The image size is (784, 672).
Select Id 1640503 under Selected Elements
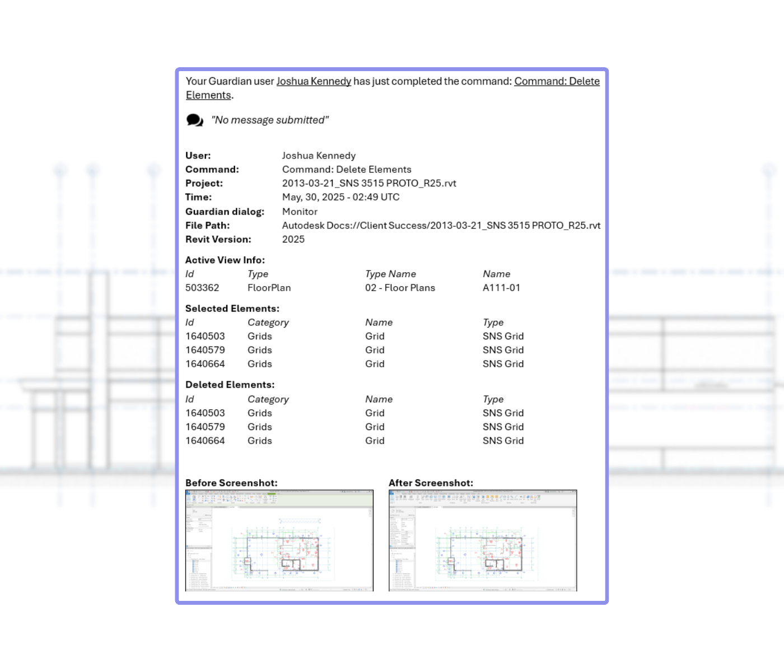tap(205, 337)
